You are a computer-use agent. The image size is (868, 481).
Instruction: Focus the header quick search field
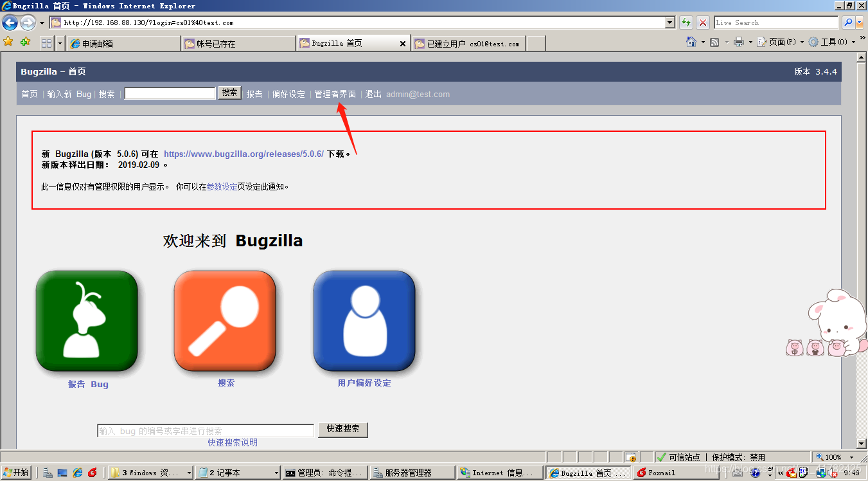pos(170,93)
